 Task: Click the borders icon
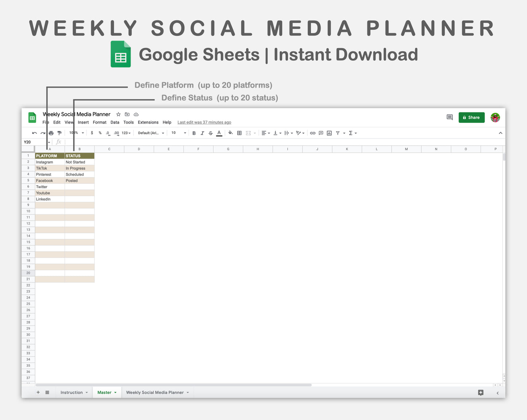tap(239, 133)
